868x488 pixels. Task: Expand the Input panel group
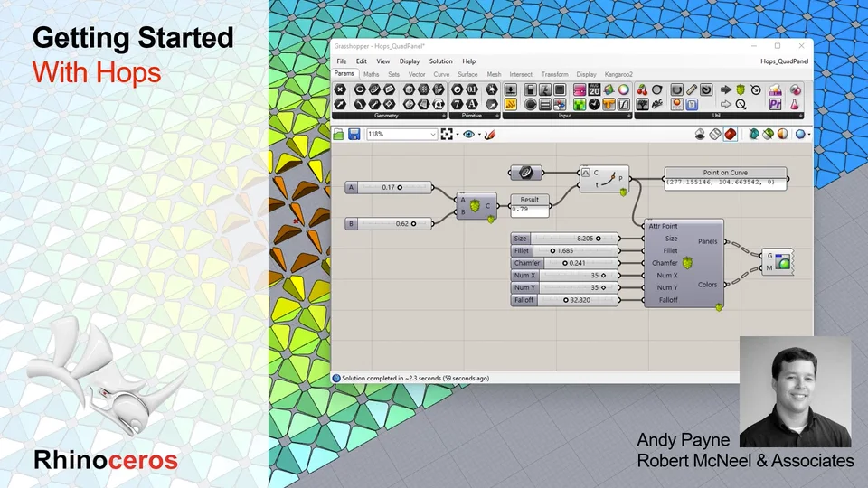pyautogui.click(x=628, y=116)
